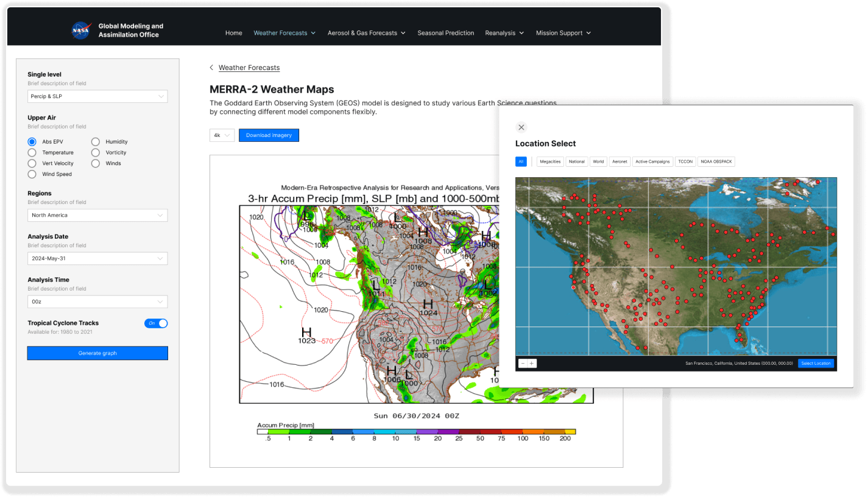Select the All location filter tab
Image resolution: width=868 pixels, height=497 pixels.
pyautogui.click(x=521, y=161)
